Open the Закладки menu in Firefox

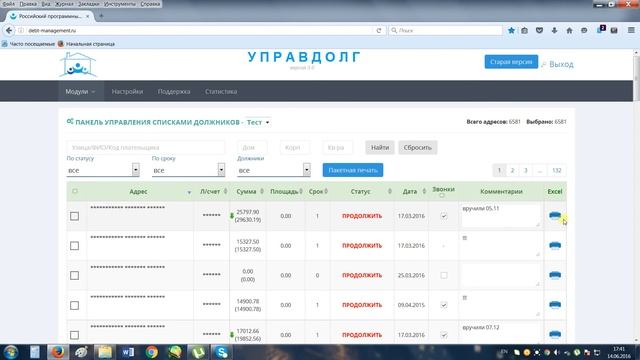coord(89,4)
